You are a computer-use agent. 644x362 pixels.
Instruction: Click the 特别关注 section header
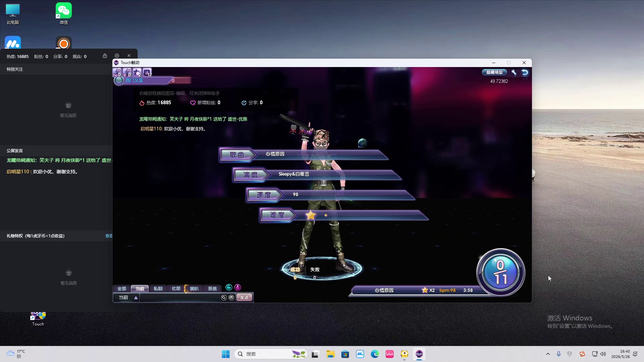click(15, 69)
